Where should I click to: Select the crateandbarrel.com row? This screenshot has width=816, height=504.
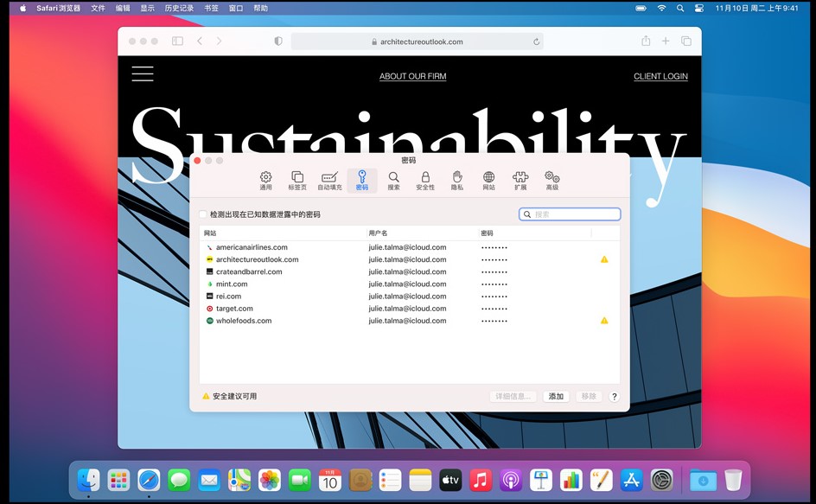pos(409,271)
